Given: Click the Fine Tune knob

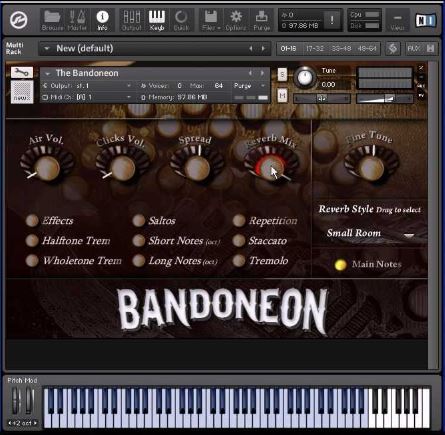Looking at the screenshot, I should click(x=371, y=168).
